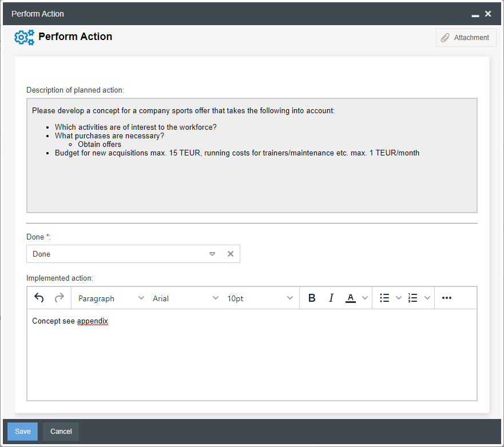Click 'Which activities are of interest' line
This screenshot has height=447, width=504.
point(136,127)
